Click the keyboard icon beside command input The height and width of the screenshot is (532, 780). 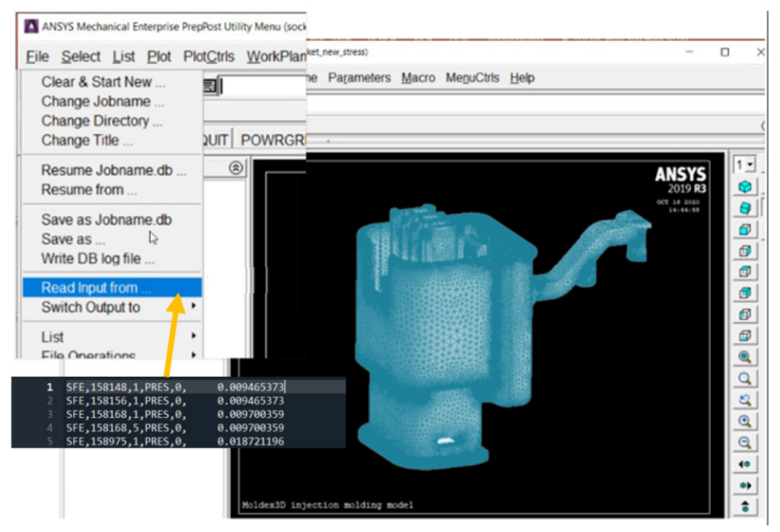pyautogui.click(x=209, y=86)
